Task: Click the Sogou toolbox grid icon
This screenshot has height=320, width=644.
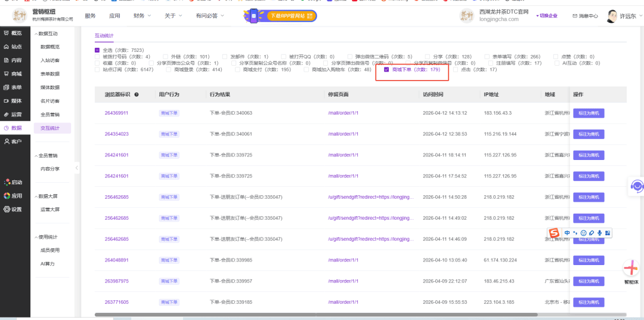Action: [x=608, y=233]
